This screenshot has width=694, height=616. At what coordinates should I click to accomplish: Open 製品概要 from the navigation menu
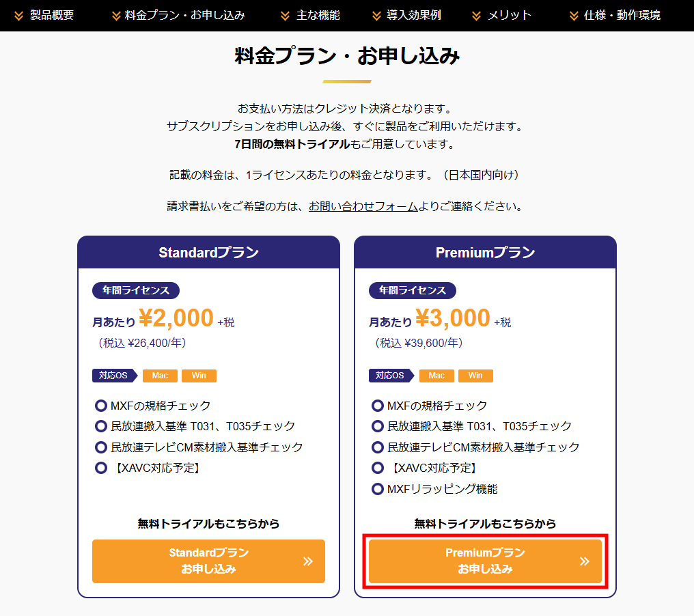pyautogui.click(x=48, y=15)
